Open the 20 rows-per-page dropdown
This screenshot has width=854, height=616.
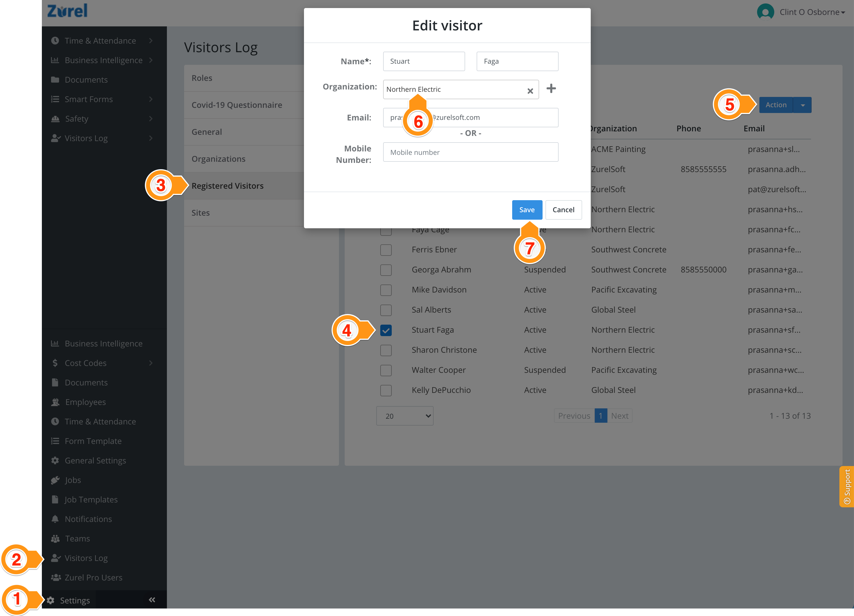[x=405, y=416]
